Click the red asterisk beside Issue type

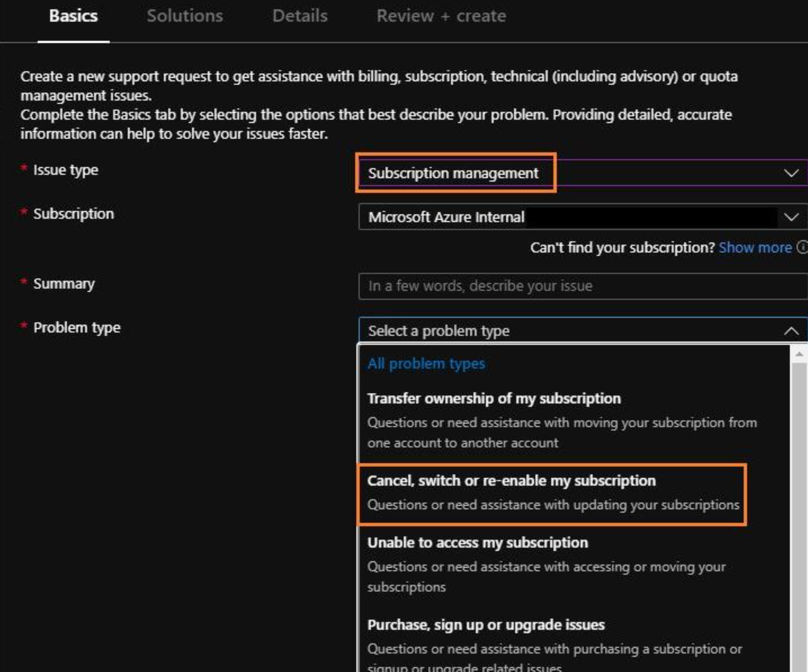click(23, 167)
